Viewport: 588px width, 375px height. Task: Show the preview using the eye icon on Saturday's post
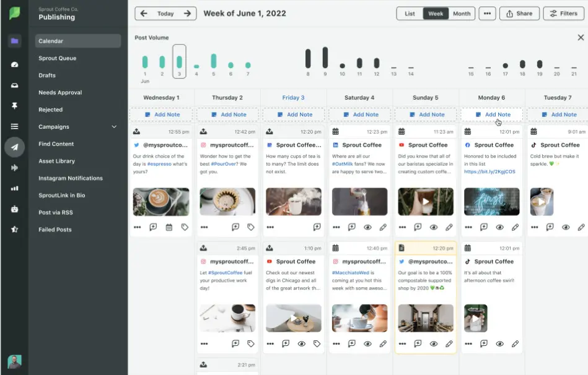pyautogui.click(x=367, y=227)
